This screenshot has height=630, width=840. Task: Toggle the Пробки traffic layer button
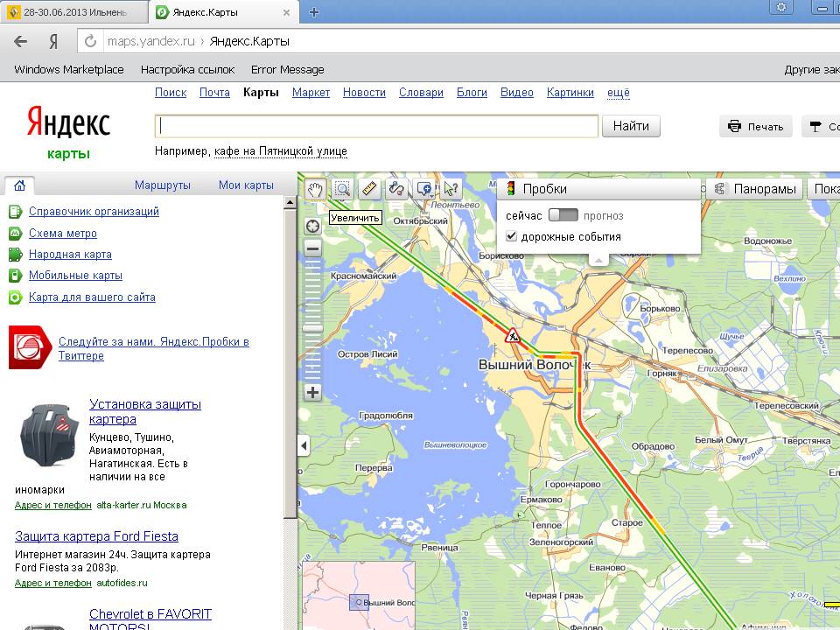pos(535,189)
